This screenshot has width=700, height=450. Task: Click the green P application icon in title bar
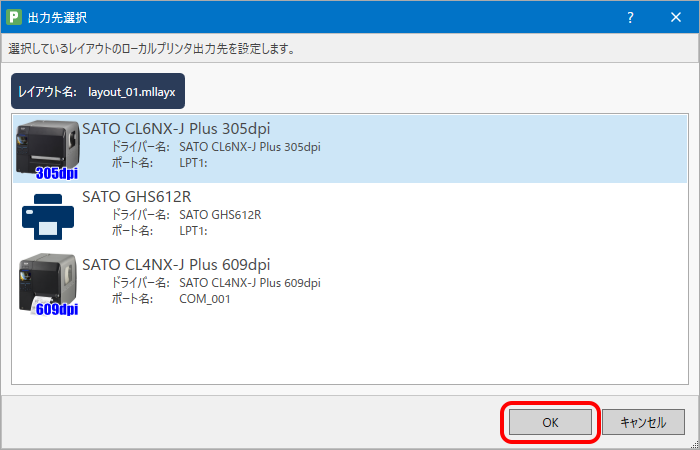[14, 17]
